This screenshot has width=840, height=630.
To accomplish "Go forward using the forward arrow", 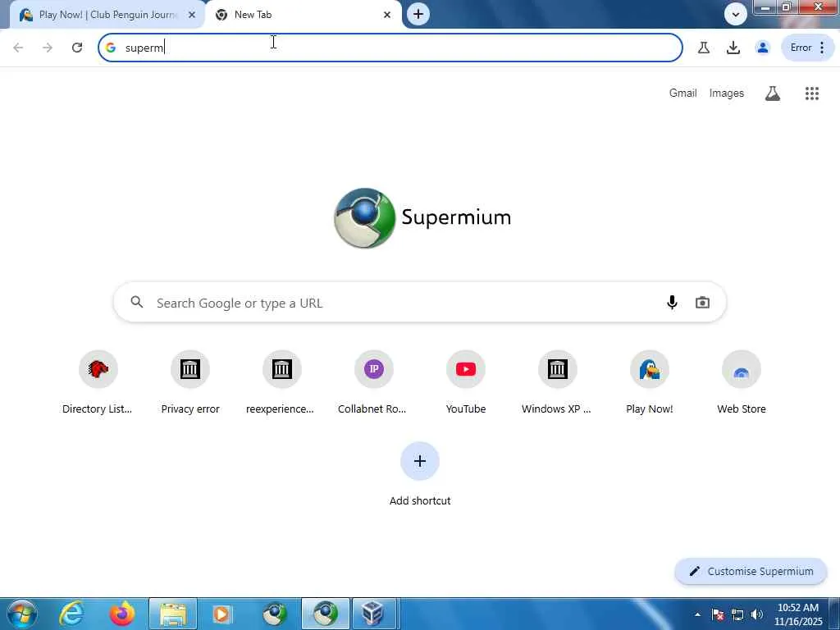I will [48, 48].
